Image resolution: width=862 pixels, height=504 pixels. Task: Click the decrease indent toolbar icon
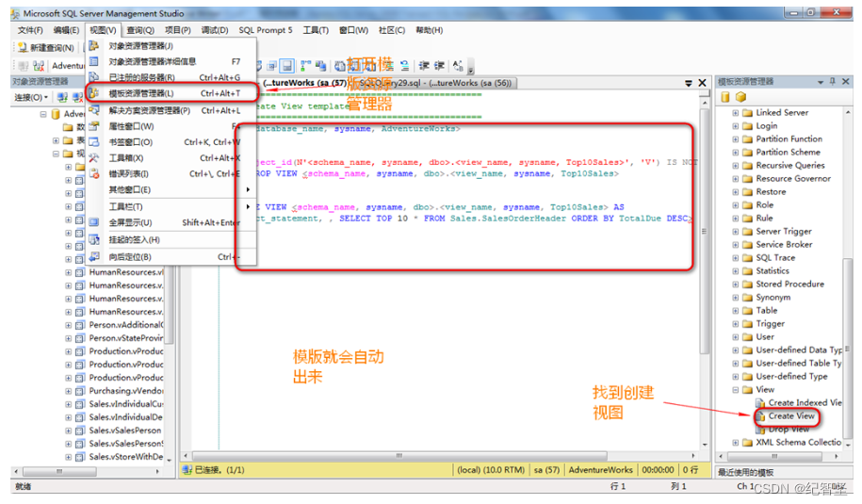click(x=424, y=66)
